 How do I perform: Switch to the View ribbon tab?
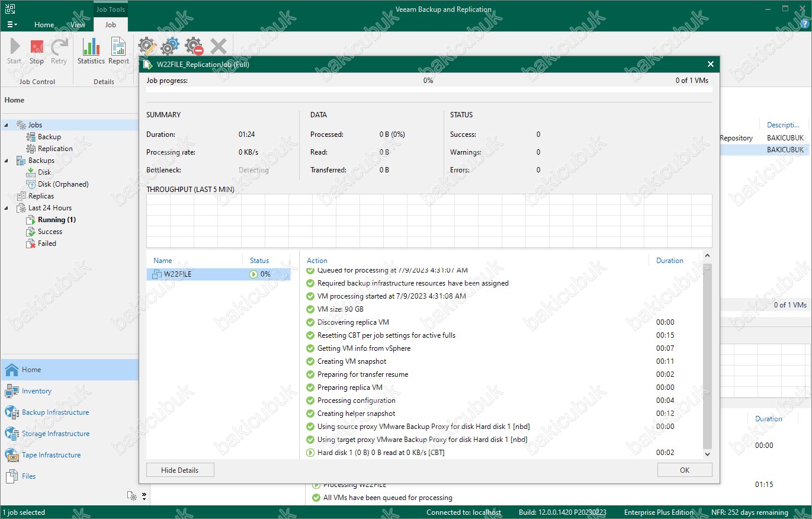(x=78, y=25)
